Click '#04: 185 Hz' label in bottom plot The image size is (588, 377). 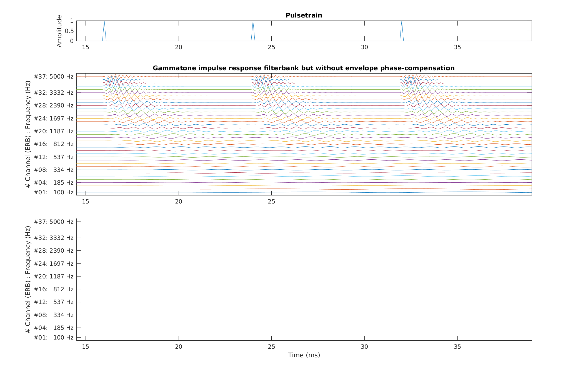(54, 328)
